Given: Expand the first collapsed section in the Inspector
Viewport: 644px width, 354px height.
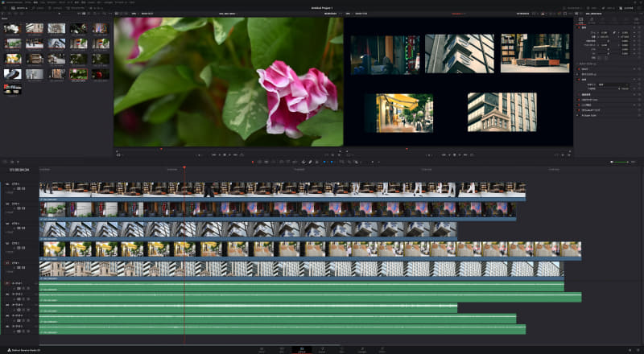Looking at the screenshot, I should click(596, 64).
